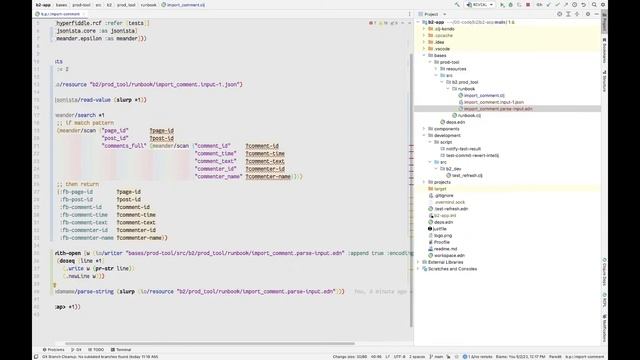
Task: Collapse the bases folder
Action: click(x=424, y=55)
